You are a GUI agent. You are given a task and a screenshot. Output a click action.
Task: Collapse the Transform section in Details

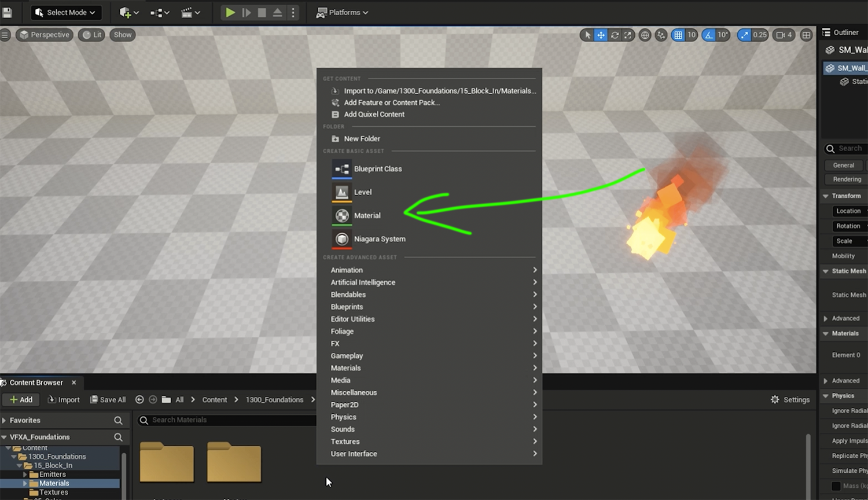point(826,196)
